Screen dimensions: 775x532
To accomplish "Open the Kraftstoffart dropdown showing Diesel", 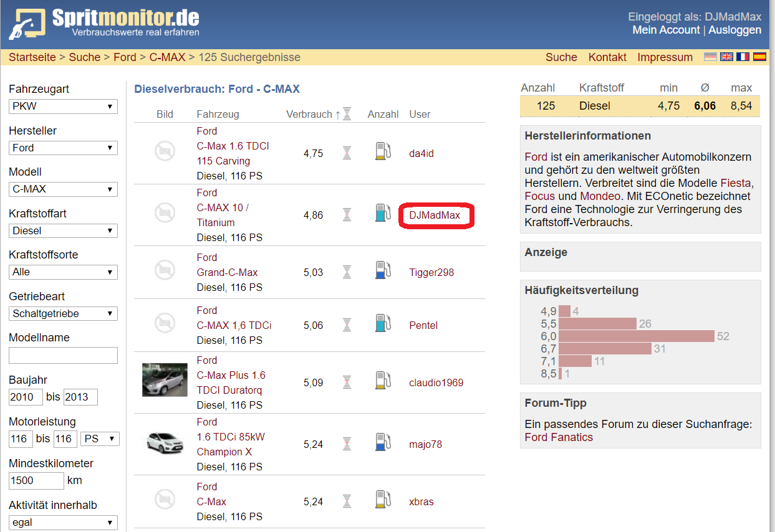I will 63,230.
